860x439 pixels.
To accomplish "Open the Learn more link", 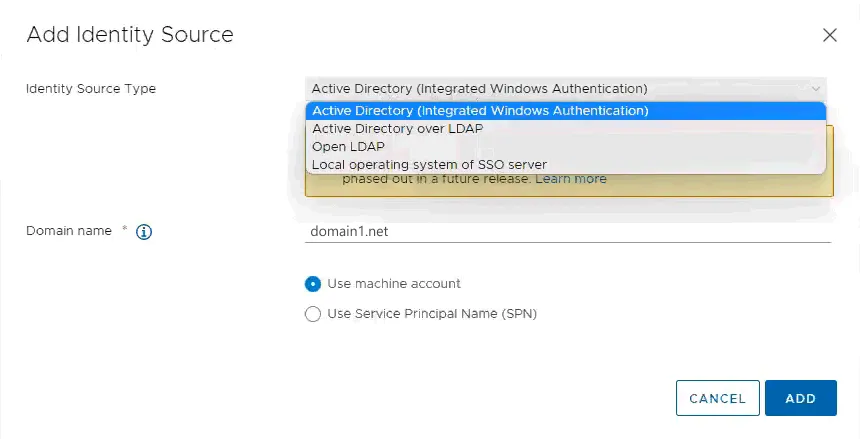I will [570, 180].
